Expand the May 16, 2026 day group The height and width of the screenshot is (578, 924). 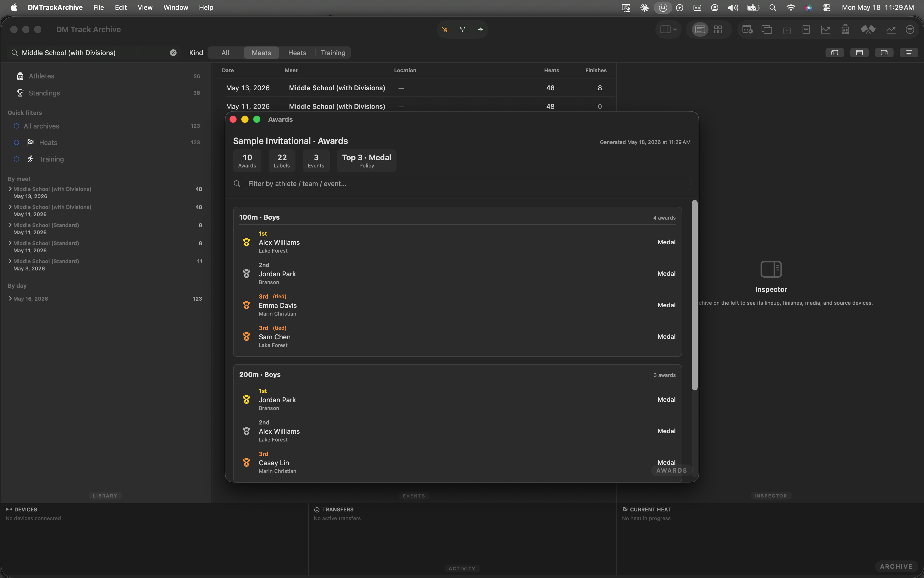coord(10,299)
